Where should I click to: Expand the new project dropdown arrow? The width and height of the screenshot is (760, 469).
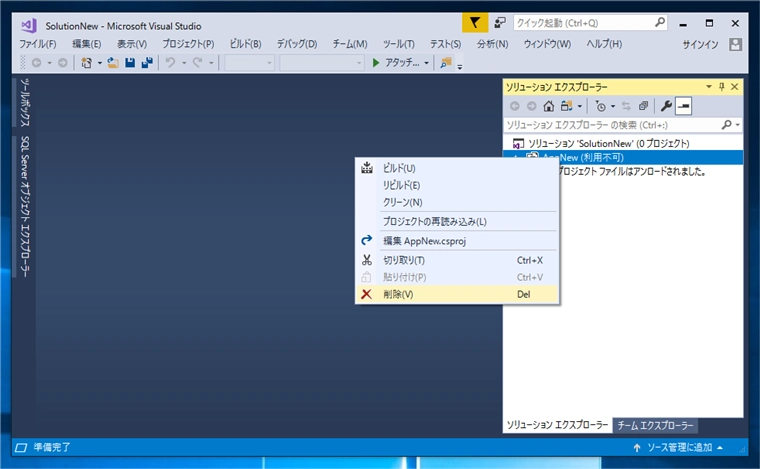click(99, 63)
